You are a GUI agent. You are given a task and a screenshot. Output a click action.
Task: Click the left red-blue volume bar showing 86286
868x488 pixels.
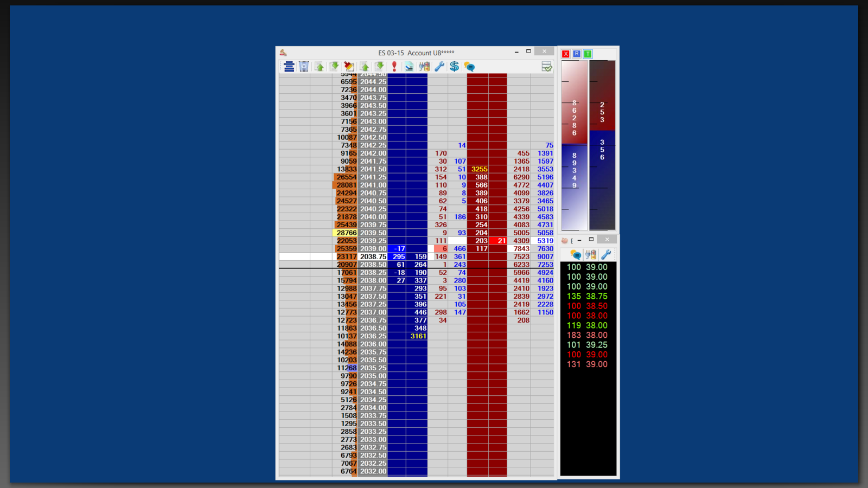(575, 145)
